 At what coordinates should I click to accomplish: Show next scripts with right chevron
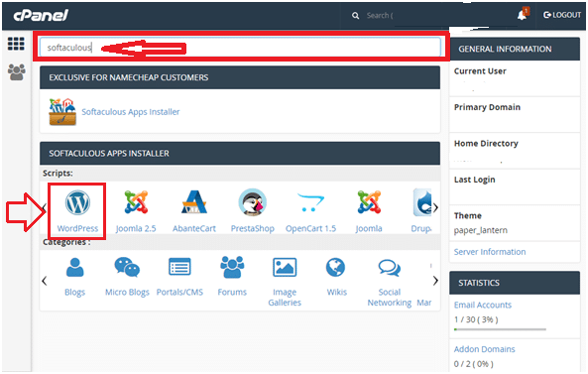point(435,207)
